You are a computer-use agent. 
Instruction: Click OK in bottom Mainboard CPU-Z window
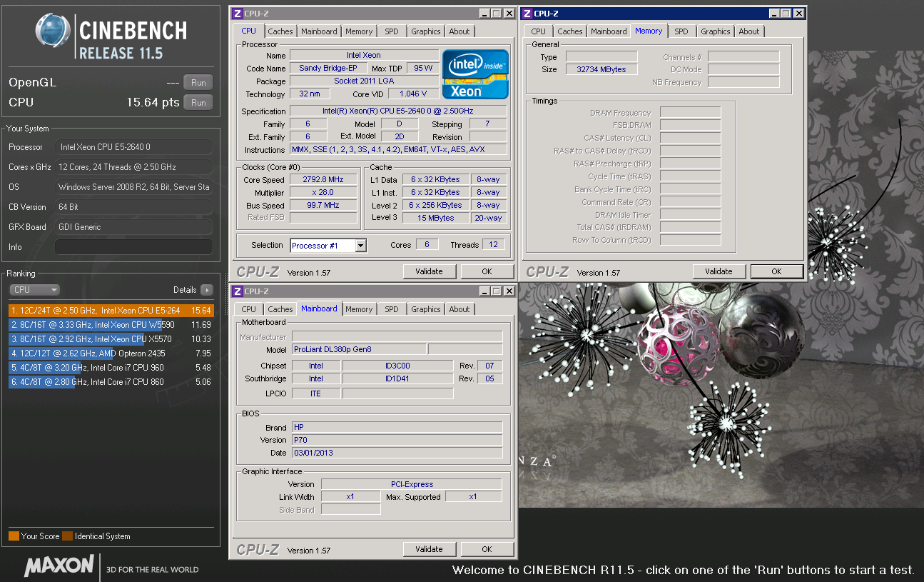(487, 549)
